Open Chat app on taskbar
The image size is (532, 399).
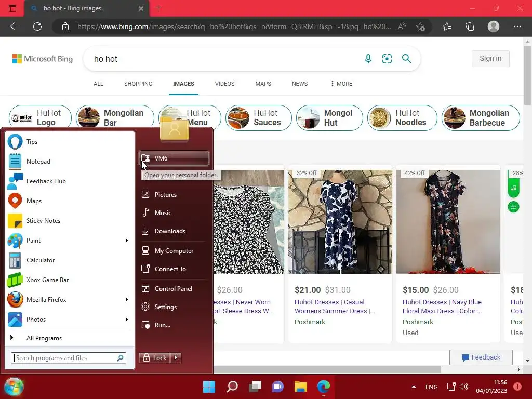click(x=278, y=387)
